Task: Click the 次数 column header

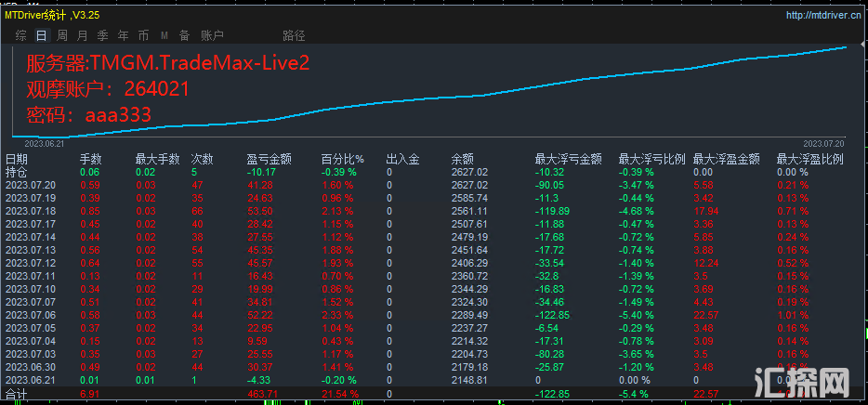Action: coord(202,160)
